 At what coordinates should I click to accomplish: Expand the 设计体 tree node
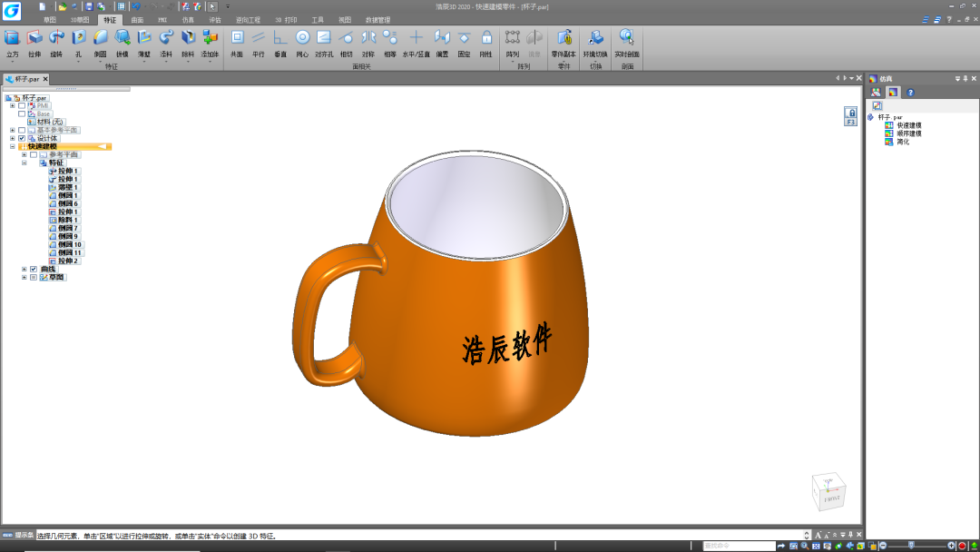(12, 138)
